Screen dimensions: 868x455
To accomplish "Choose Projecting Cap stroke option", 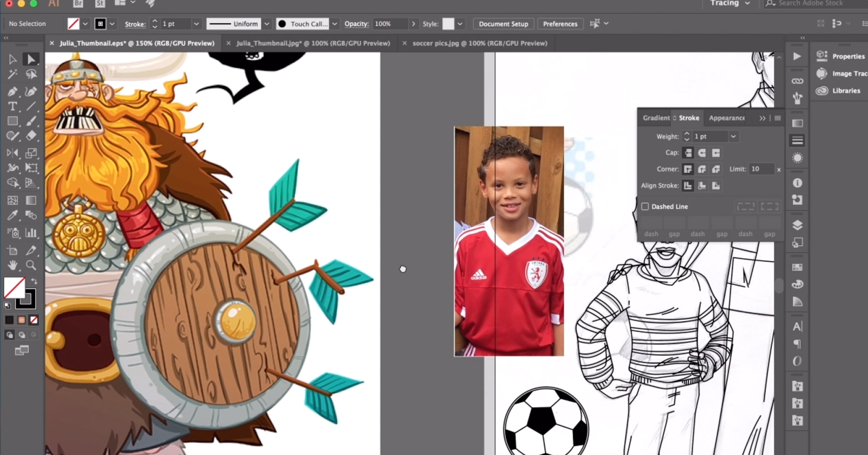I will coord(715,153).
